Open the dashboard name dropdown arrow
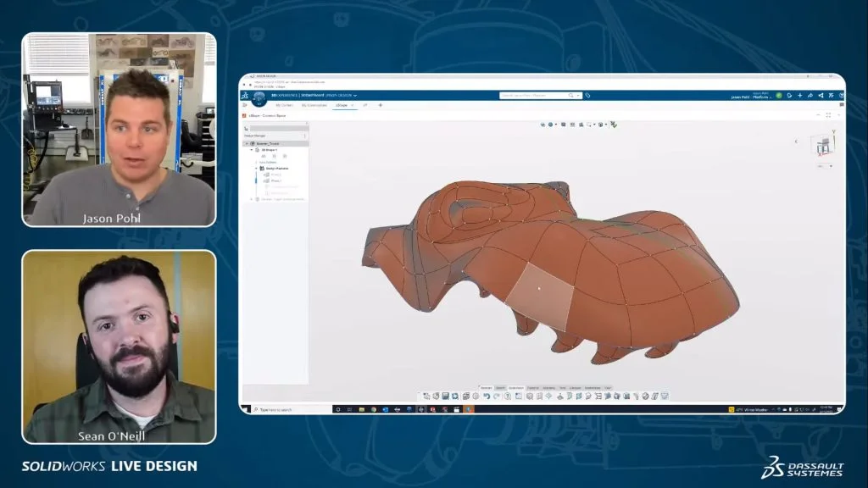This screenshot has width=868, height=488. pyautogui.click(x=355, y=95)
